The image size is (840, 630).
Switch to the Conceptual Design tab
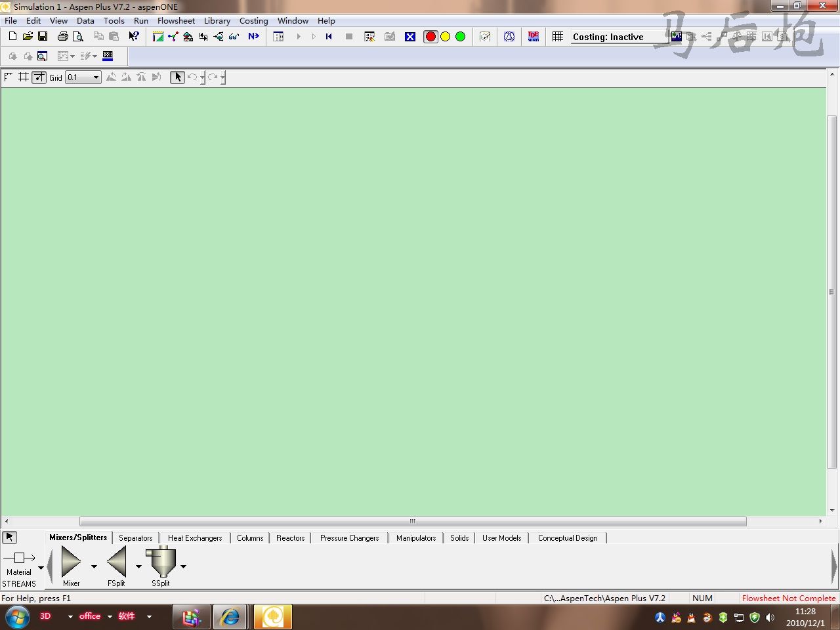568,538
